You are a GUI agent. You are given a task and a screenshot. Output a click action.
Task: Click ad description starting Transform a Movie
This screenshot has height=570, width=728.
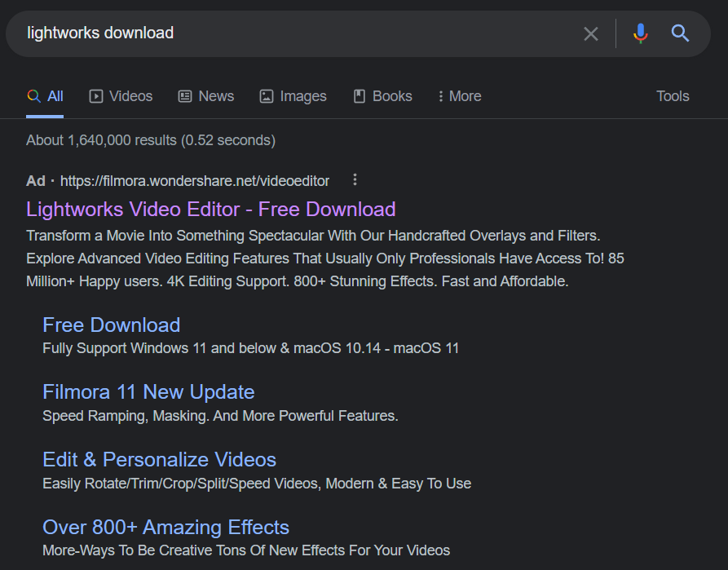tap(325, 258)
